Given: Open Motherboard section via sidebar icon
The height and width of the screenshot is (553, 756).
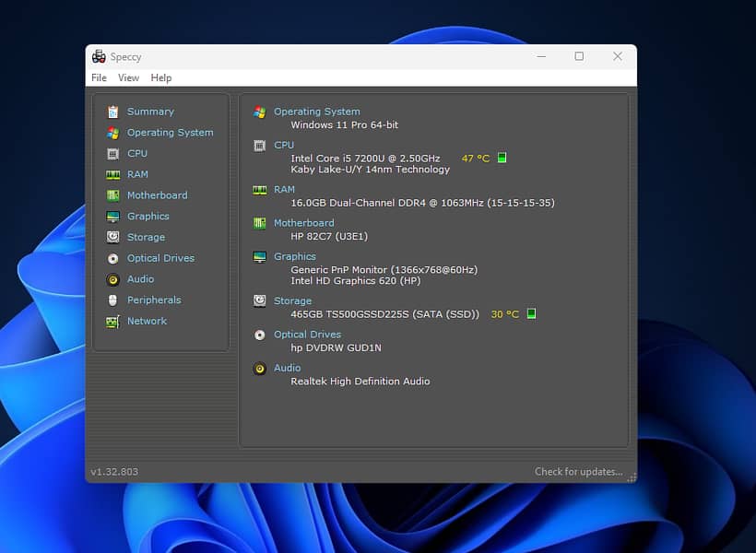Looking at the screenshot, I should click(112, 195).
